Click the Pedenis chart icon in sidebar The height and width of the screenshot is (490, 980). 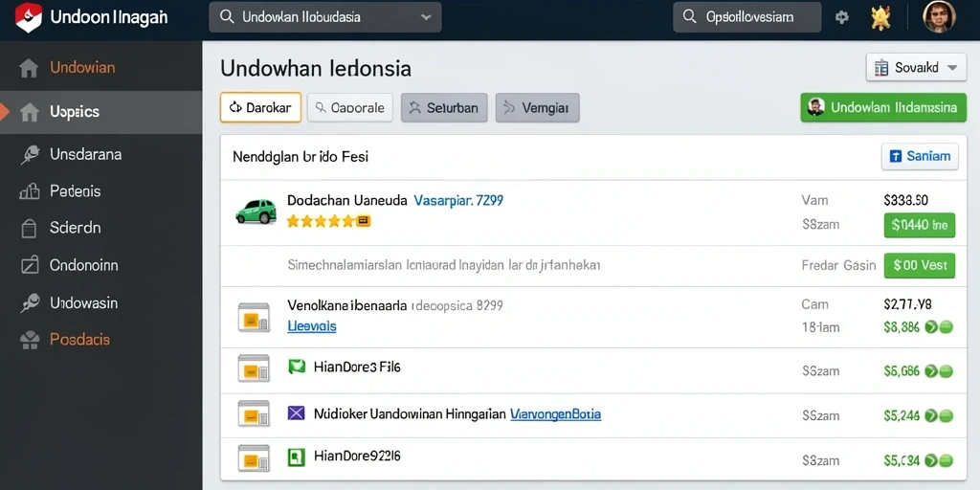(x=30, y=191)
